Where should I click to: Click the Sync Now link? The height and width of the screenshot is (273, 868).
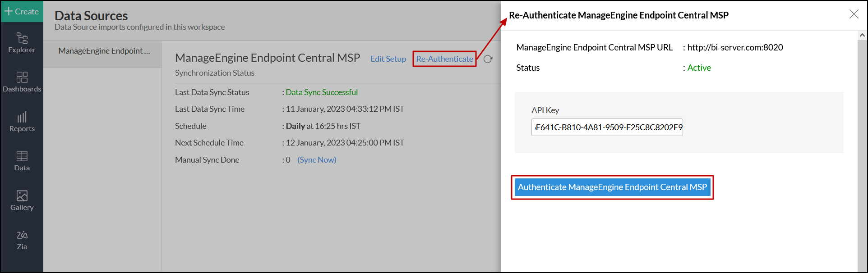[317, 160]
